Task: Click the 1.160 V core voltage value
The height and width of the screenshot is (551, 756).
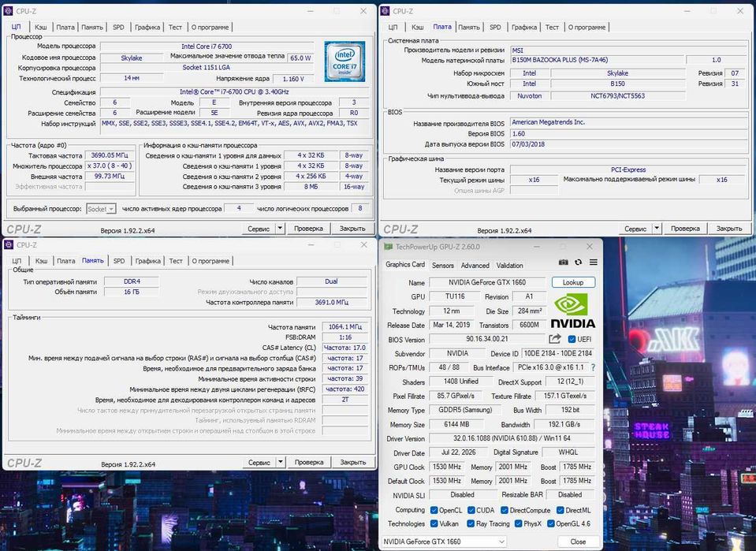Action: click(x=293, y=79)
